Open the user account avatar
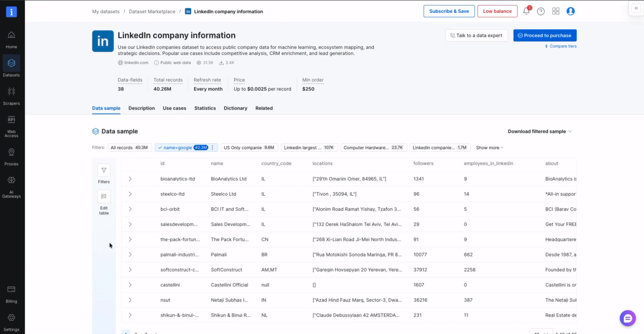Screen dimensions: 644x334 pos(571,11)
